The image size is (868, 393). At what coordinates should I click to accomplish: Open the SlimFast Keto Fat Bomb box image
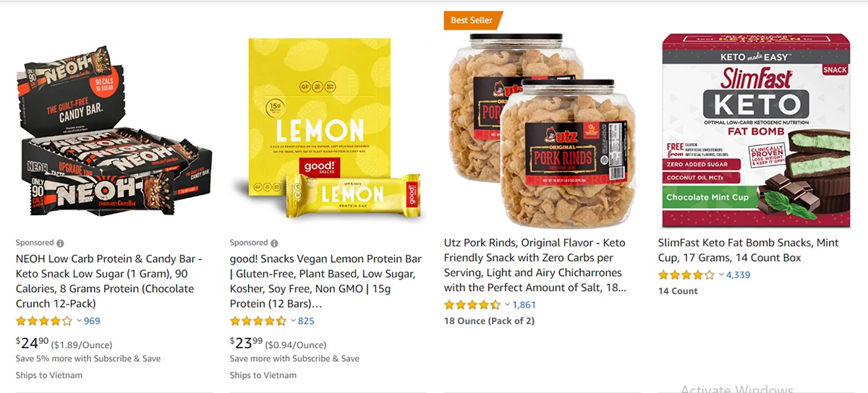click(x=756, y=130)
